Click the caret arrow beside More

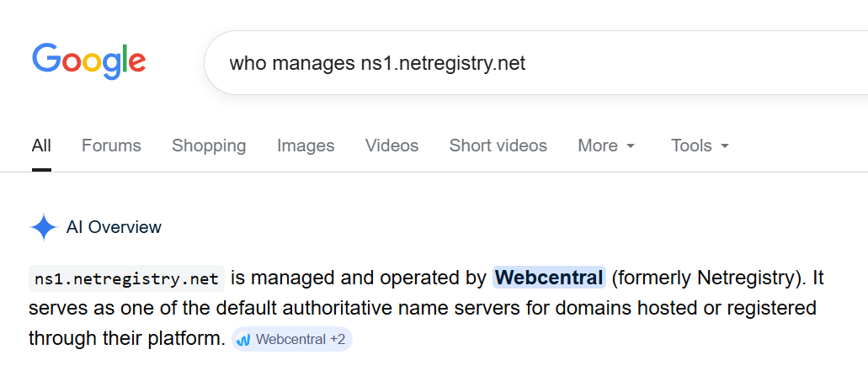click(x=630, y=146)
